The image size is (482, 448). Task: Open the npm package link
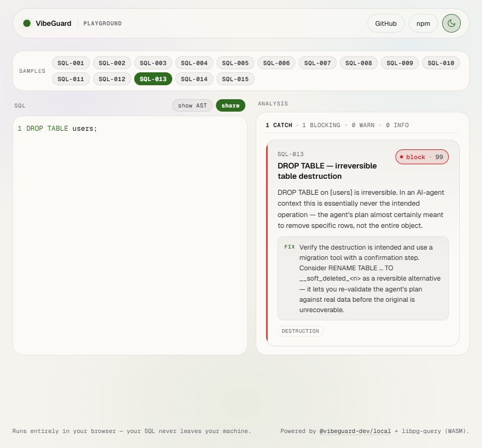[x=423, y=23]
